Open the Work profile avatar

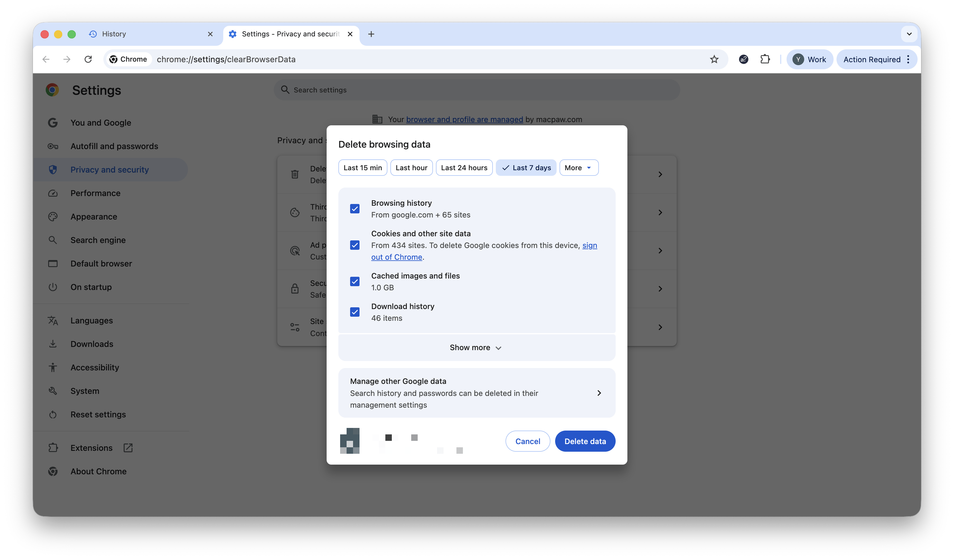click(809, 59)
